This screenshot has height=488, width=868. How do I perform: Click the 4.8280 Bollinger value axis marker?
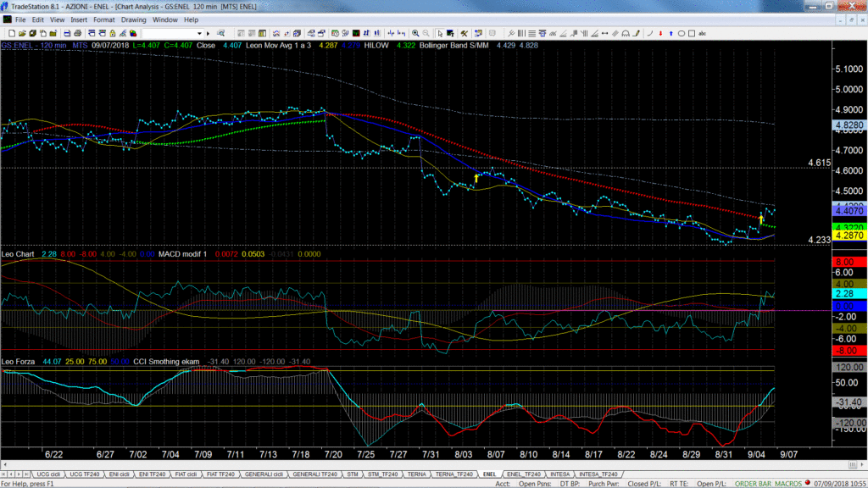tap(849, 125)
